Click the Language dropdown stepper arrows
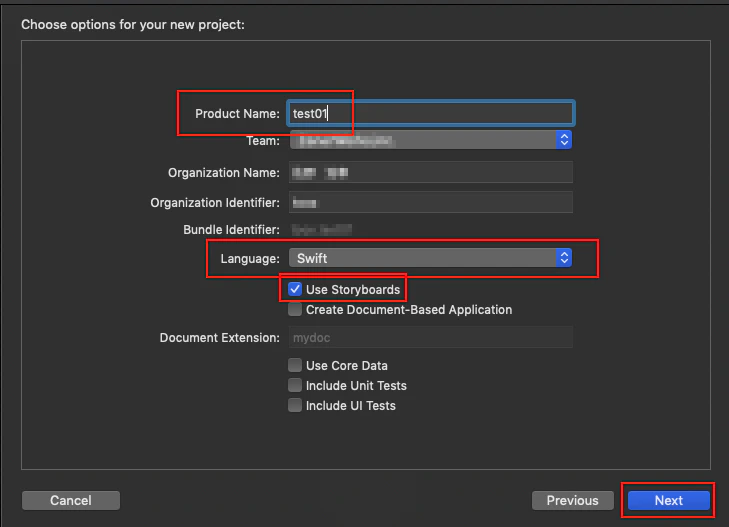This screenshot has width=729, height=527. tap(564, 258)
